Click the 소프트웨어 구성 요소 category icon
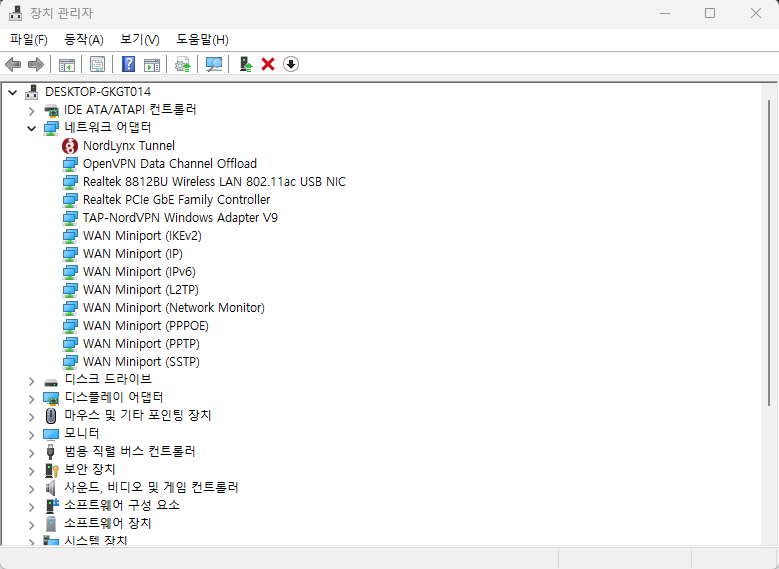This screenshot has width=779, height=569. [51, 505]
